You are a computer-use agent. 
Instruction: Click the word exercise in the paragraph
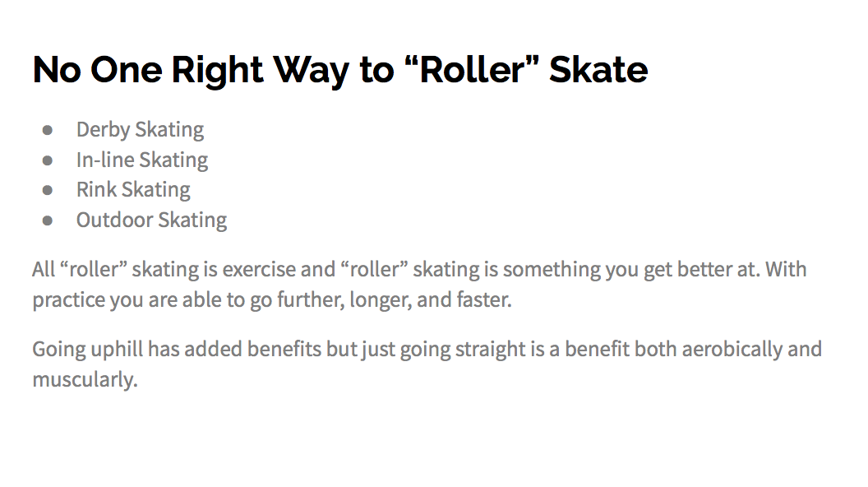[x=259, y=270]
